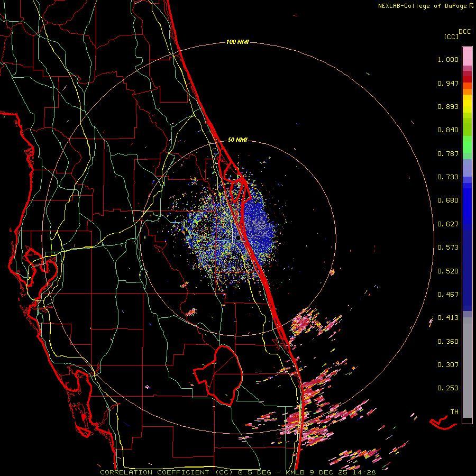476x476 pixels.
Task: Select the 0.467 scale value
Action: click(x=448, y=295)
